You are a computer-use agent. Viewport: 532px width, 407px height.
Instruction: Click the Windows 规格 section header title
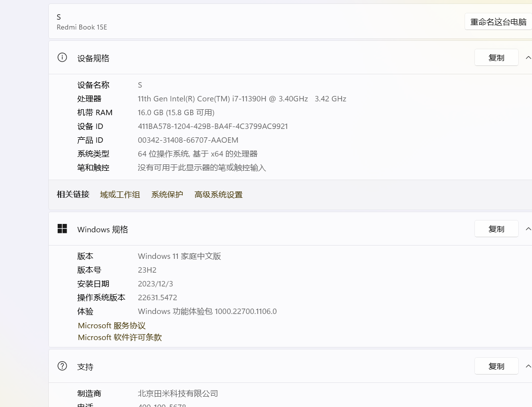[103, 229]
